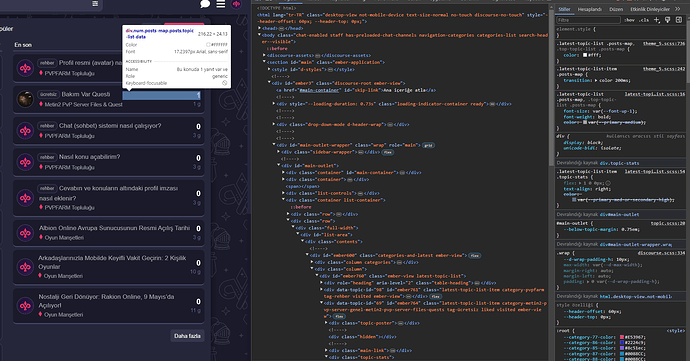690x361 pixels.
Task: Expand the list-controls div node
Action: coord(283,193)
